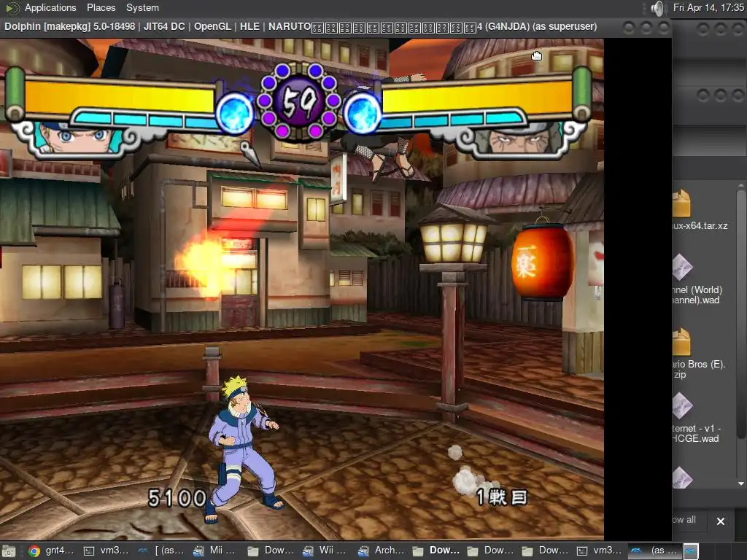Select the wad file icon above nnel (World)
Screen dimensions: 747x560
coord(682,268)
